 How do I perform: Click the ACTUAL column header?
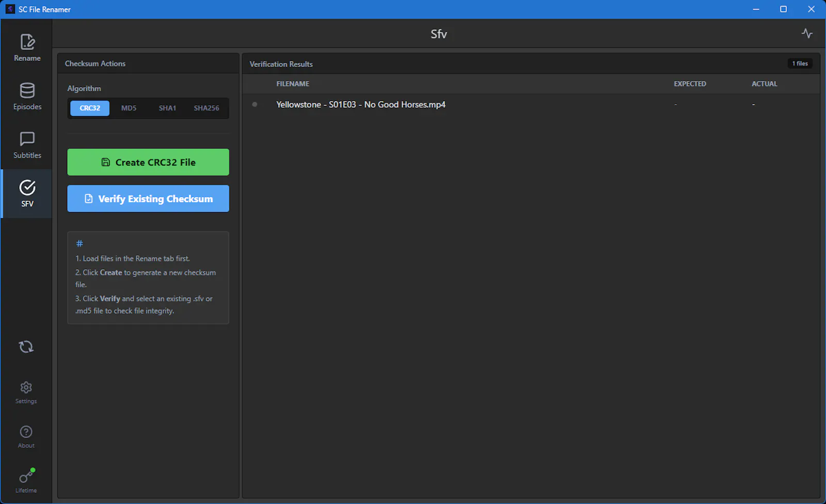click(x=764, y=84)
